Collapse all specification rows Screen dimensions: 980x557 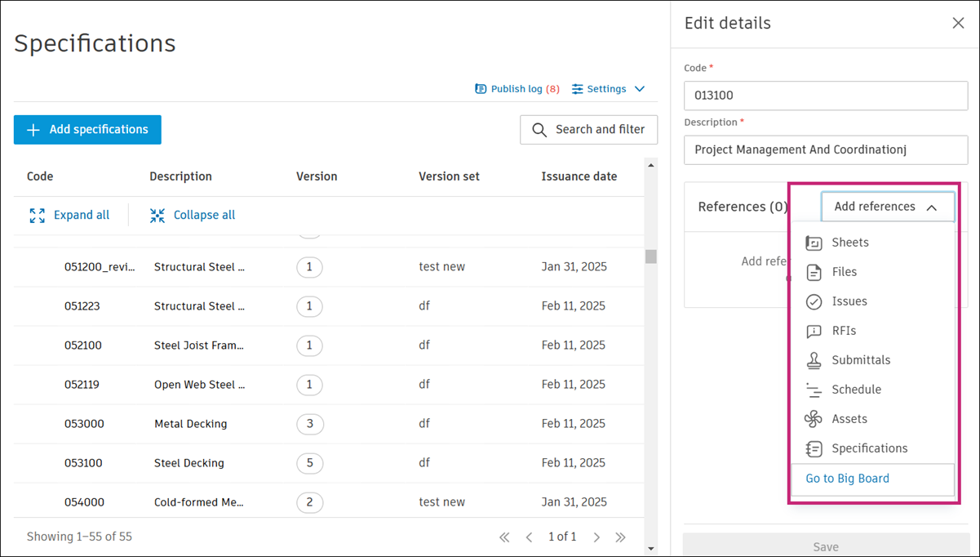(x=193, y=216)
